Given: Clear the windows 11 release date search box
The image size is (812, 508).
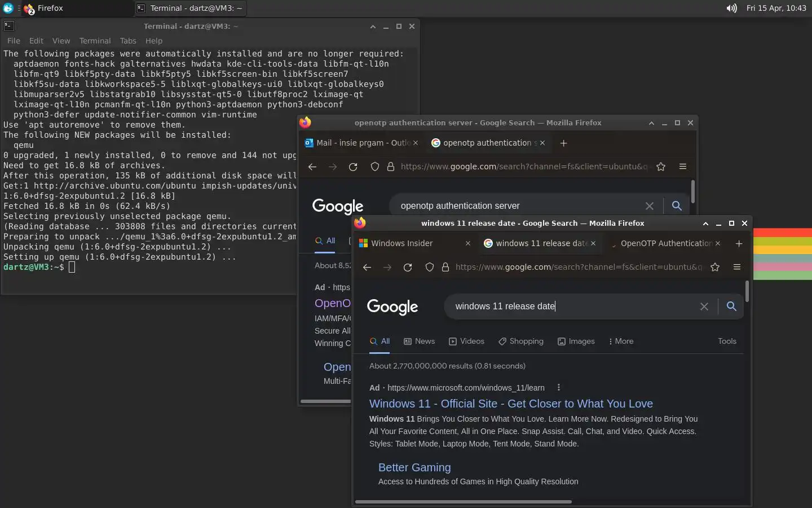Looking at the screenshot, I should coord(704,306).
